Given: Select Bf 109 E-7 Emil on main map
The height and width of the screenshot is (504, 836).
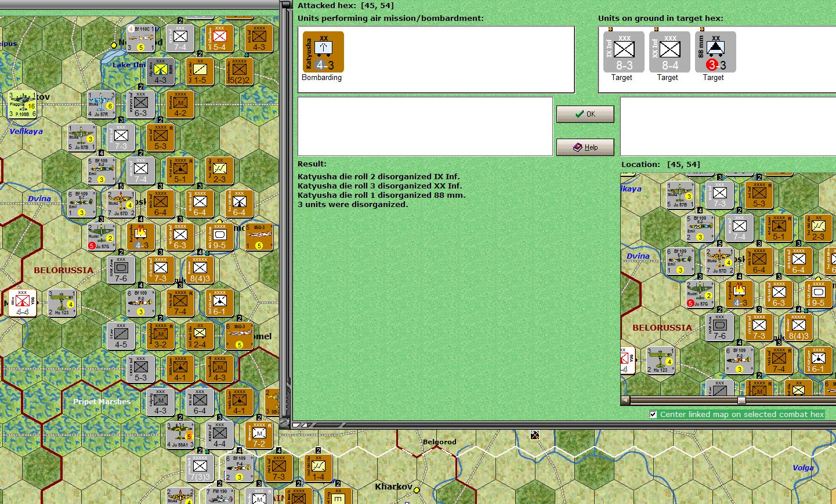Looking at the screenshot, I should point(82,204).
